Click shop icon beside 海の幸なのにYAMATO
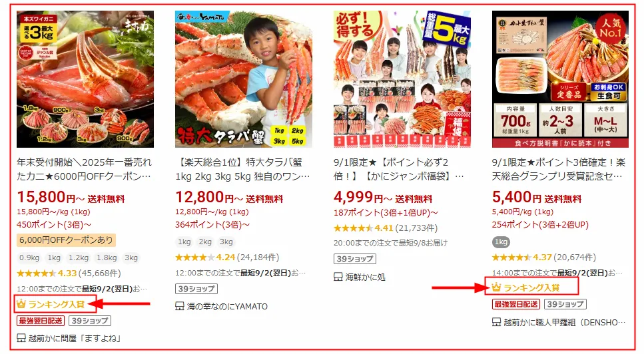Viewport: 644px width, 354px height. (x=180, y=306)
